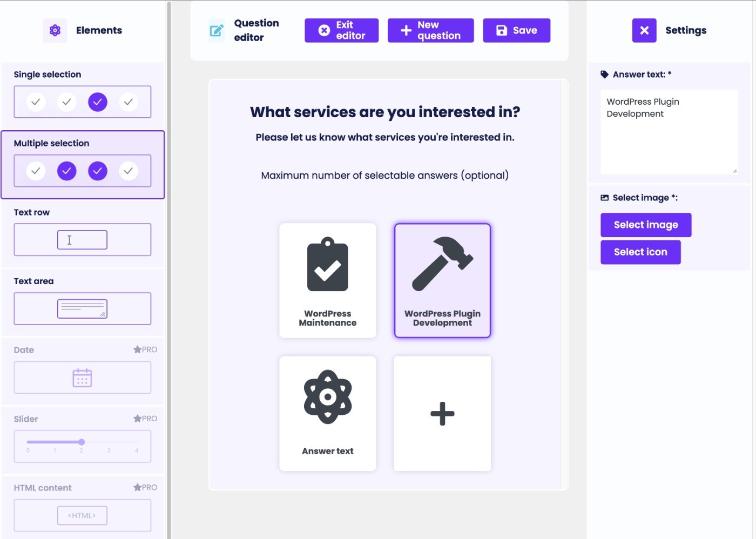Click the clipboard check icon for WordPress Maintenance
Image resolution: width=756 pixels, height=539 pixels.
(328, 264)
